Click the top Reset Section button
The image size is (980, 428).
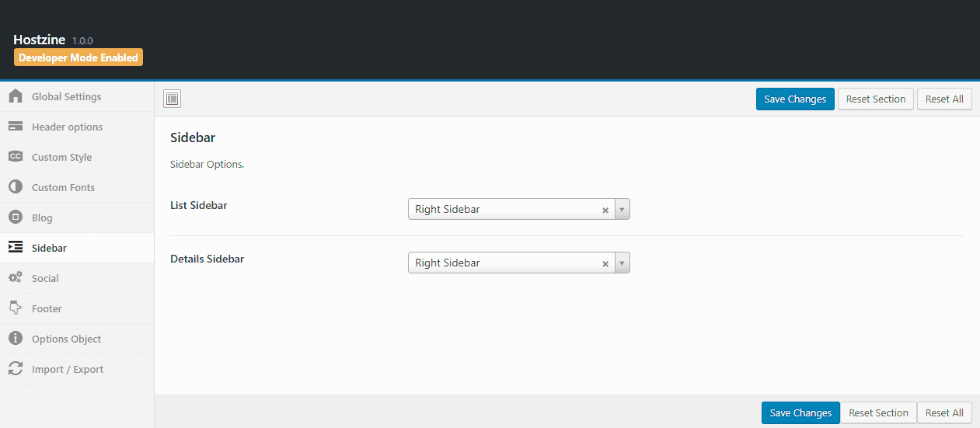(875, 99)
